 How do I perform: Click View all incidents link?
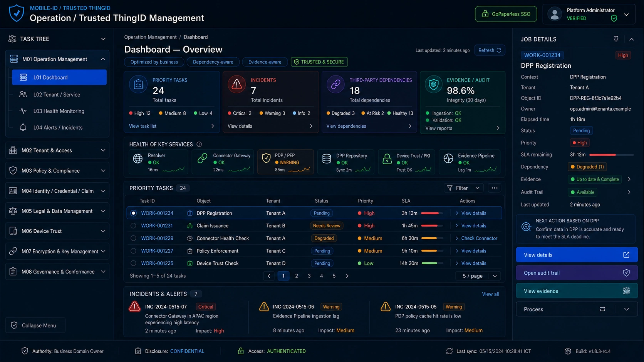pos(490,294)
